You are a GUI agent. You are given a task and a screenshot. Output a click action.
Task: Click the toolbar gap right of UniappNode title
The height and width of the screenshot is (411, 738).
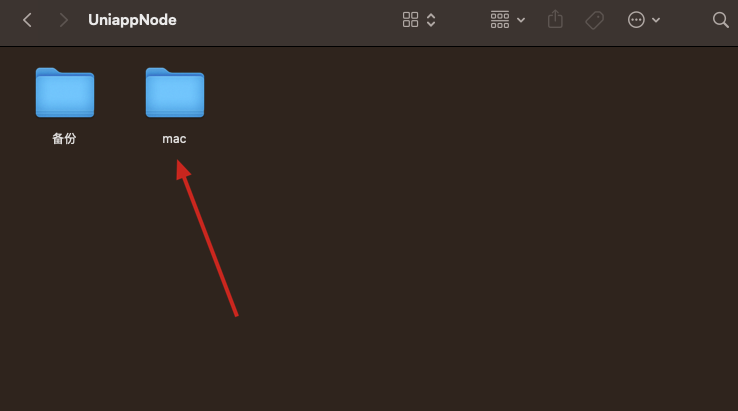click(x=287, y=20)
